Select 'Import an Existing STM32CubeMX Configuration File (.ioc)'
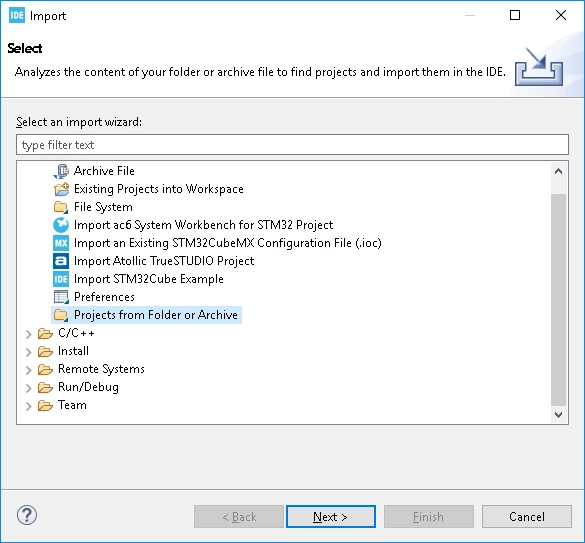The image size is (585, 543). [228, 243]
